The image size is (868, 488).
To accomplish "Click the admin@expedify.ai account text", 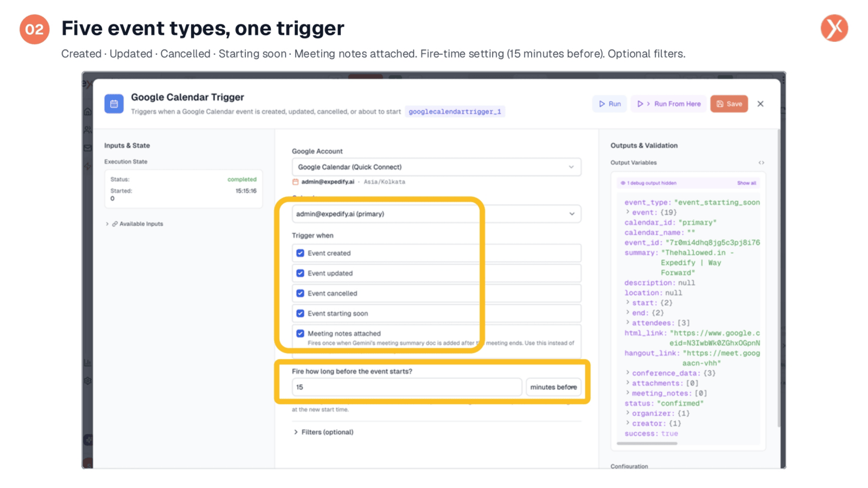I will point(328,182).
